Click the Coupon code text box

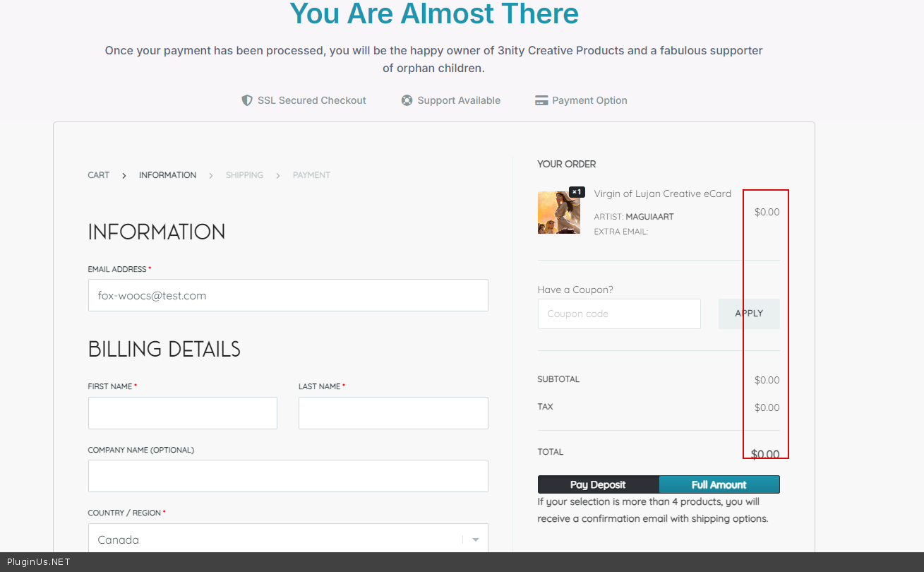(x=619, y=314)
